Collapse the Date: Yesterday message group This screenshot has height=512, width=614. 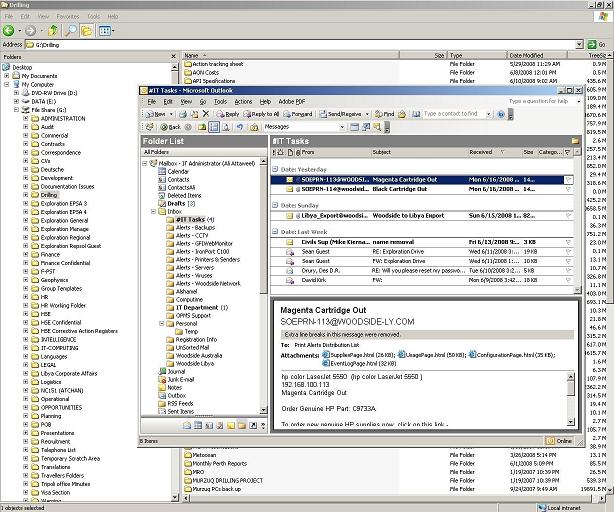tap(275, 169)
